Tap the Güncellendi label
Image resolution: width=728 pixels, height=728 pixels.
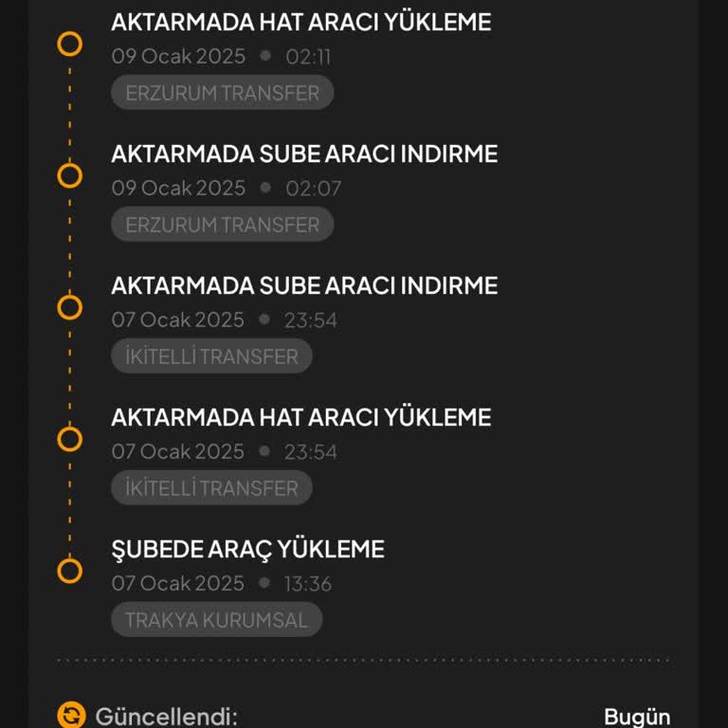click(x=166, y=717)
